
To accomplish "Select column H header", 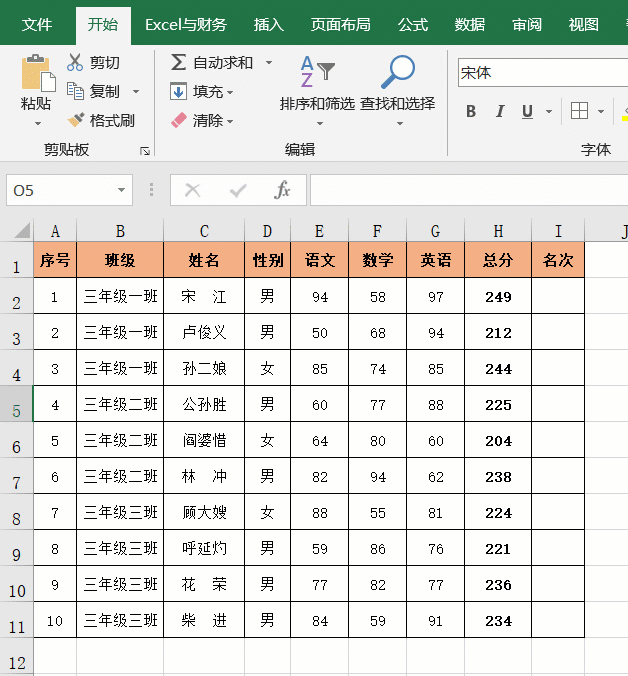I will 497,231.
